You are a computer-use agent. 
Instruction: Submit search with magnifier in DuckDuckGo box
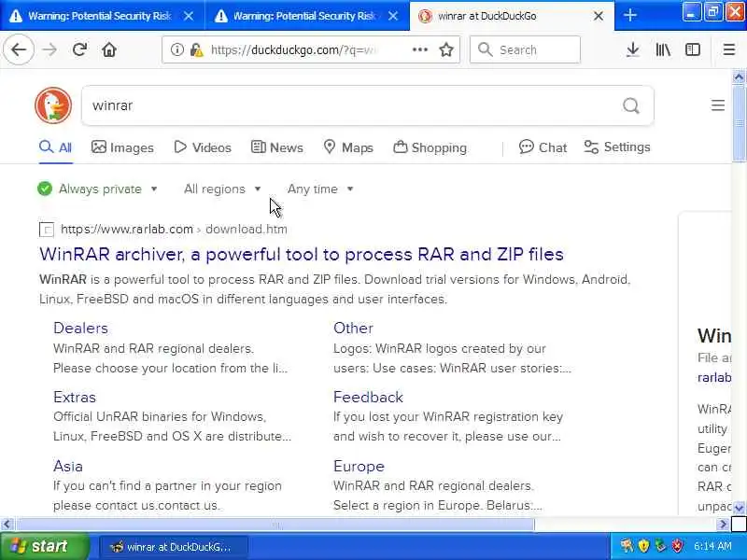(x=631, y=105)
